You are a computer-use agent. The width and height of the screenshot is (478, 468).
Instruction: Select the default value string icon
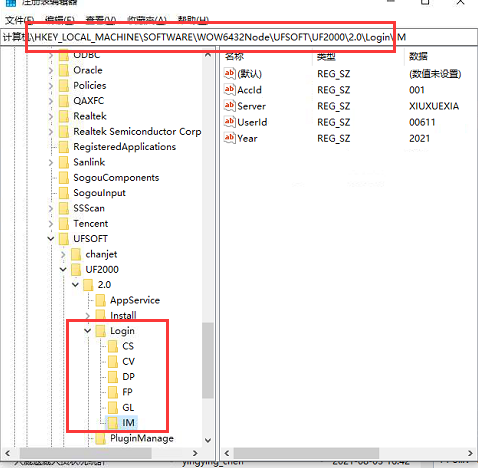point(229,74)
